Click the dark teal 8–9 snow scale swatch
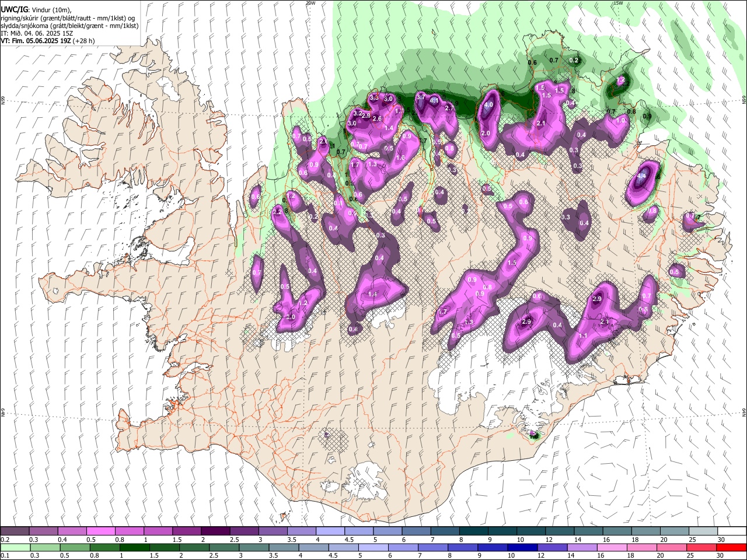This screenshot has width=747, height=560. pos(473,531)
